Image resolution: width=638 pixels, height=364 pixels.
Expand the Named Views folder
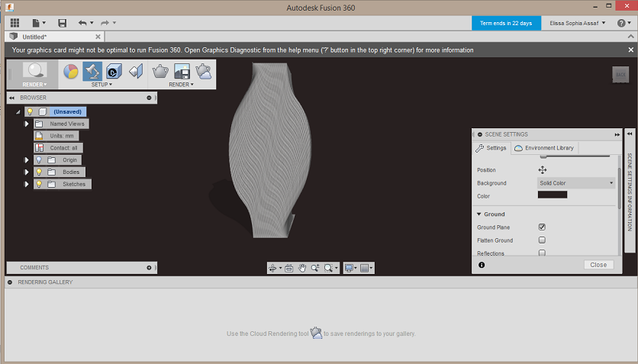[27, 124]
